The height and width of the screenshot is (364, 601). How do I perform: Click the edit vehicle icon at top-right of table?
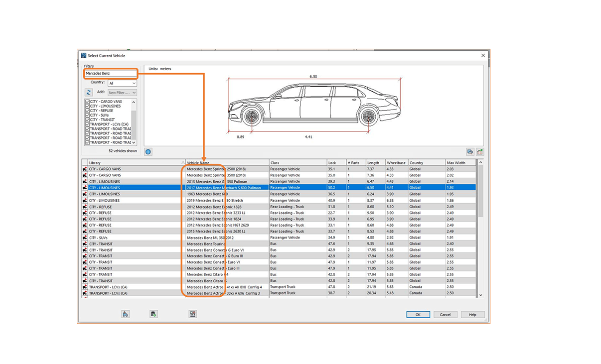[x=480, y=152]
